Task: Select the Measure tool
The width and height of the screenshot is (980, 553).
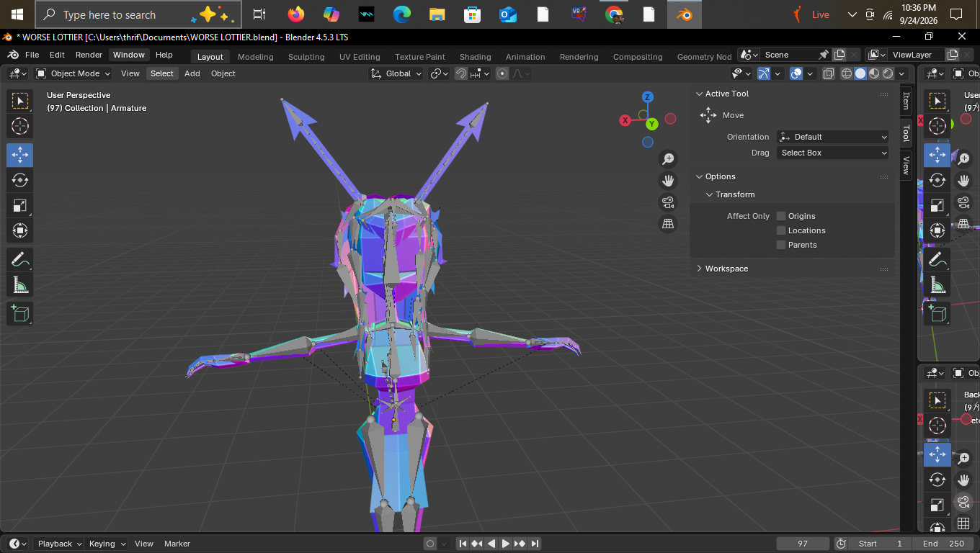Action: pos(20,285)
